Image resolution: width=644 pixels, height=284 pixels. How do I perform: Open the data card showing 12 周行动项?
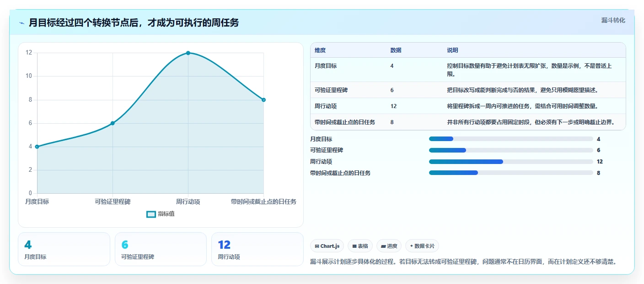point(258,249)
